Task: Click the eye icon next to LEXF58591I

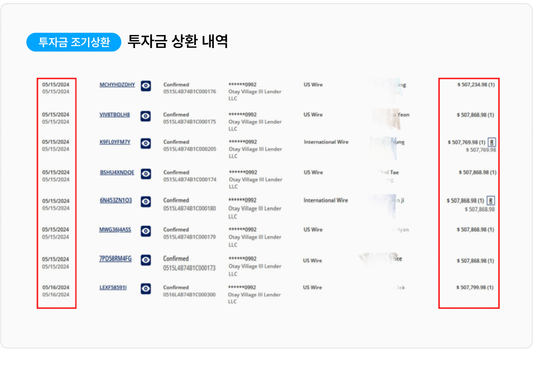Action: click(x=146, y=289)
